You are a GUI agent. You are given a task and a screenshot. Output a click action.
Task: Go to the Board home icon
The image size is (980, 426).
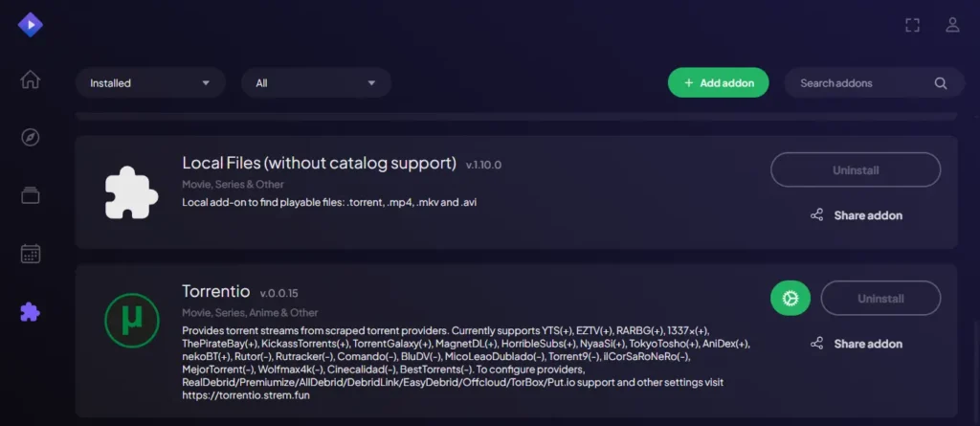click(31, 79)
